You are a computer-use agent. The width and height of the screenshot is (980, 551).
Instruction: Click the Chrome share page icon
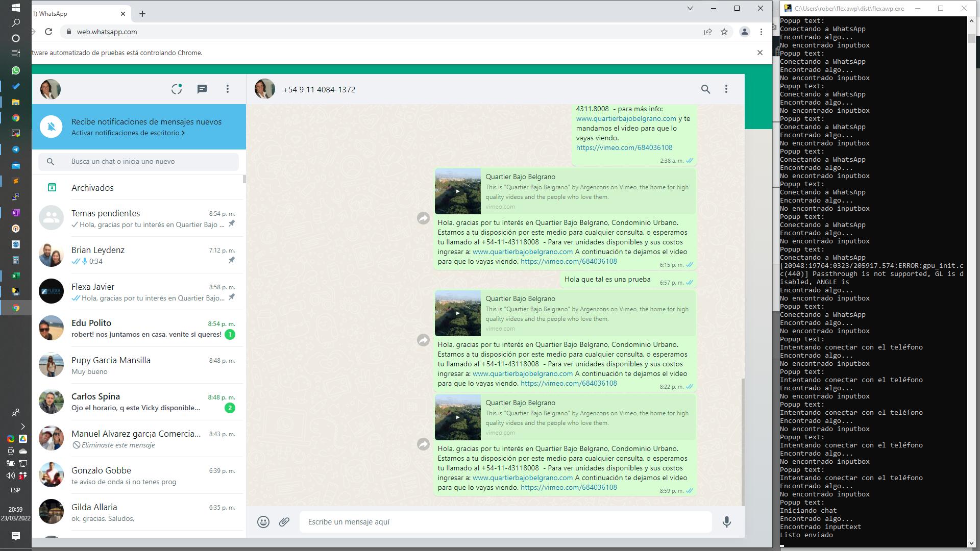[708, 32]
